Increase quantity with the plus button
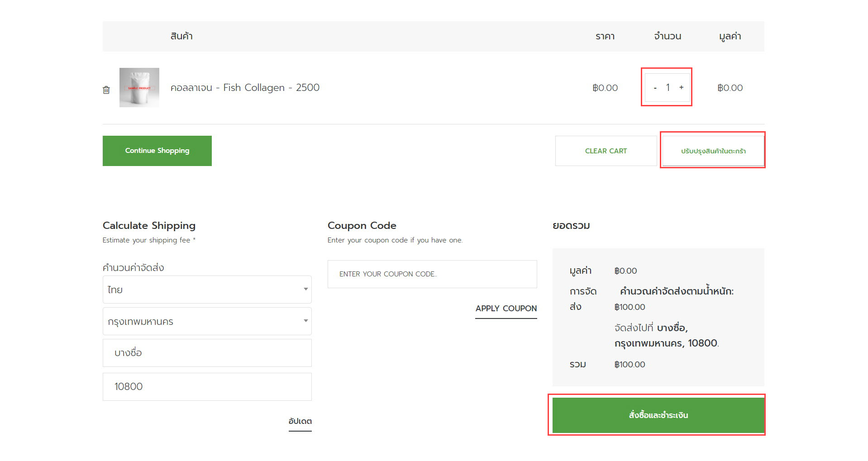Screen dimensions: 868x461 tap(681, 87)
